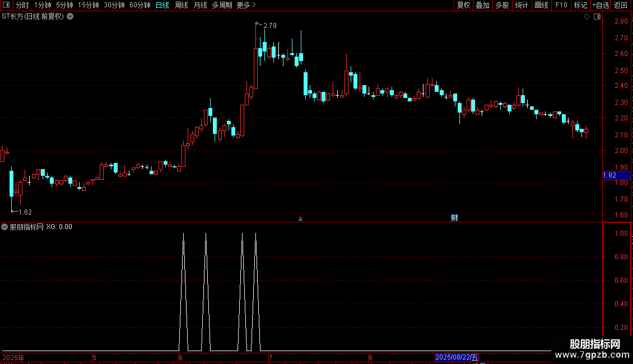Open the 多股 multi-stock view
633x364 pixels.
coord(502,5)
